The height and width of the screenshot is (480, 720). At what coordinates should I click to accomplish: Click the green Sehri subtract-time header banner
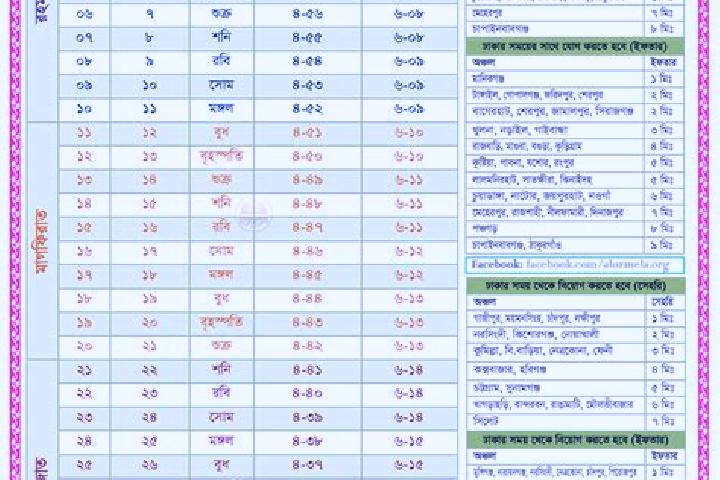tap(576, 286)
